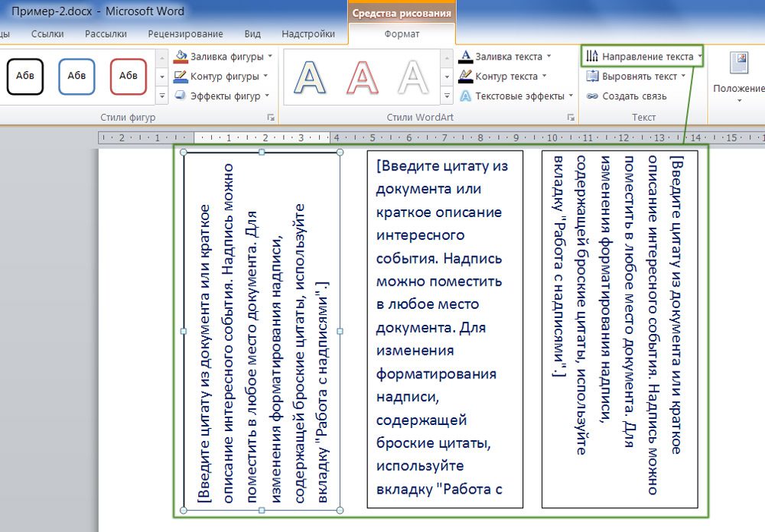Click the left selected text box with upward-rotated text
The width and height of the screenshot is (765, 532).
tap(262, 332)
